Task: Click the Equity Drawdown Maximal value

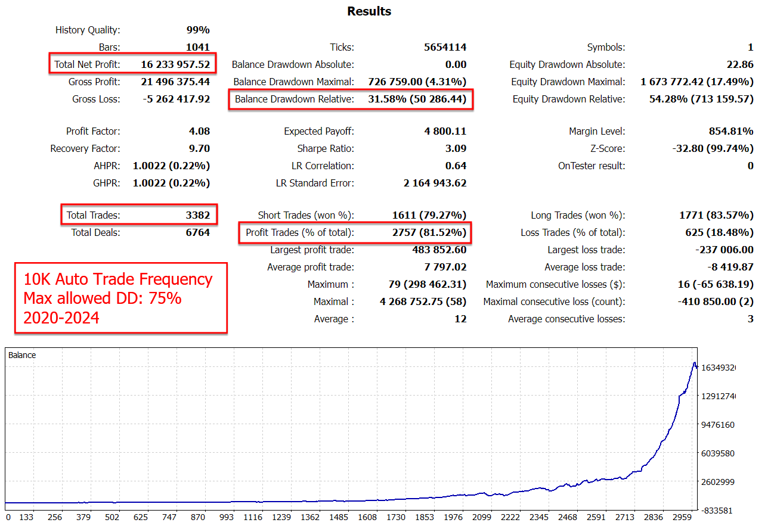Action: coord(696,82)
